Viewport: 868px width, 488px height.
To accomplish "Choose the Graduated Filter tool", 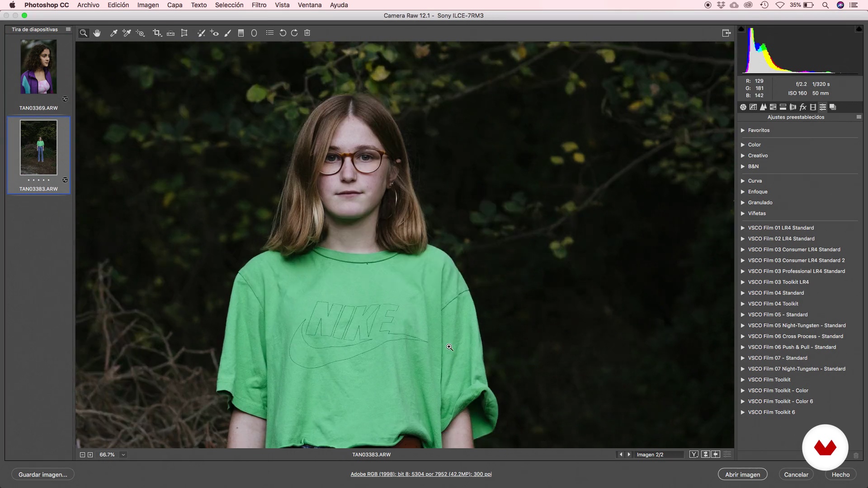I will 241,33.
